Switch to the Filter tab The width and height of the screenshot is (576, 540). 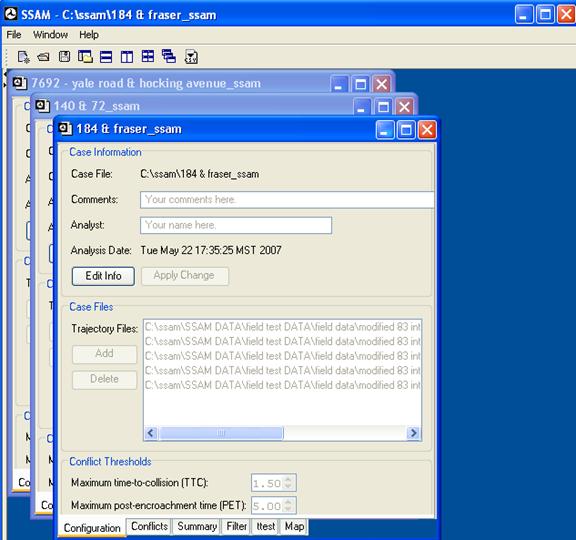point(236,526)
